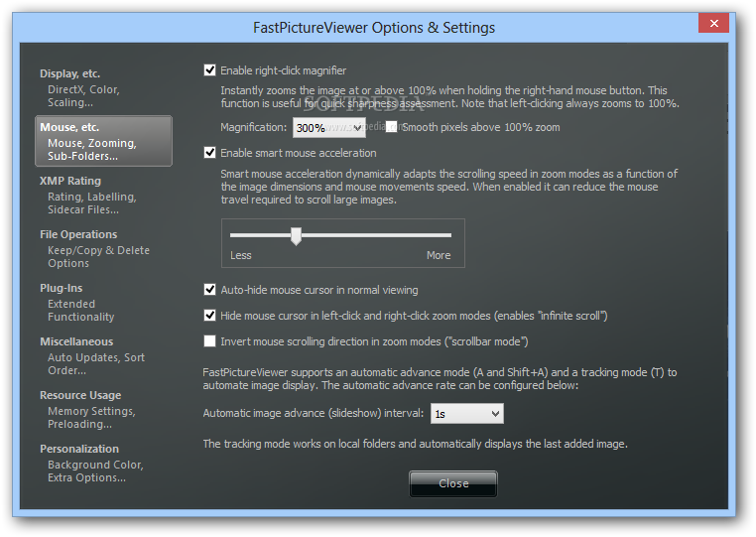Uncheck Auto-hide mouse cursor in normal viewing

(209, 290)
